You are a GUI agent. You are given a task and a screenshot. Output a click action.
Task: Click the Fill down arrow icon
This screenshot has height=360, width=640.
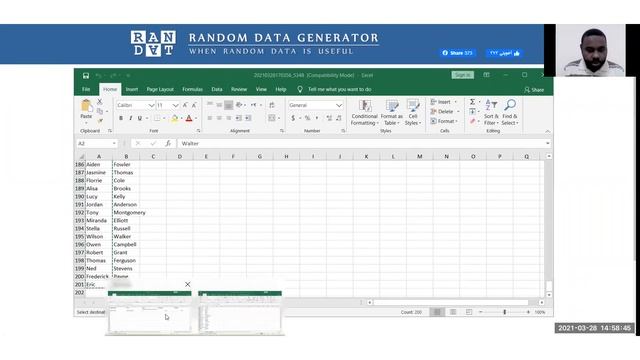coord(472,111)
